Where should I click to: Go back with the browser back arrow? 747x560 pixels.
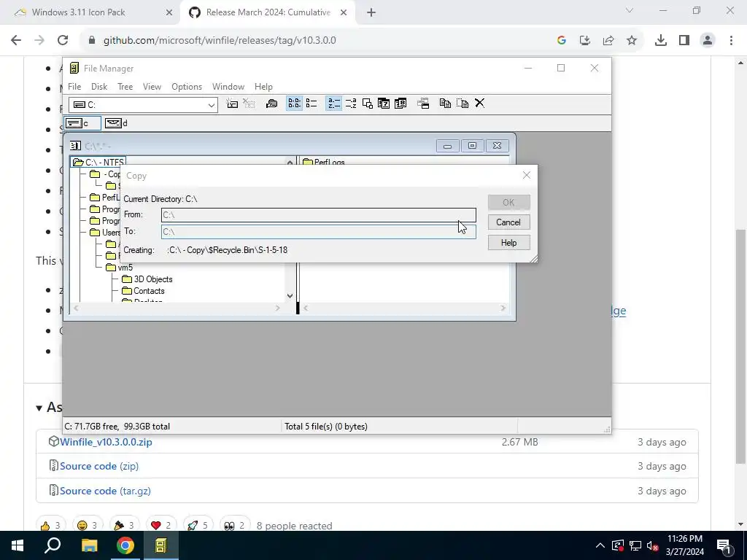pos(16,41)
